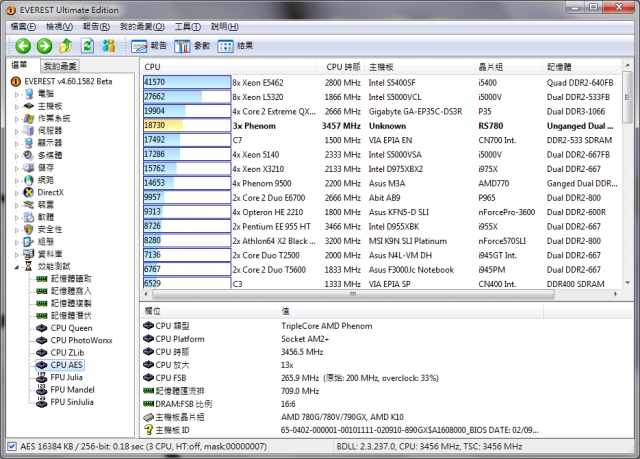Select the computer icon in the tree
The width and height of the screenshot is (640, 459).
click(29, 94)
